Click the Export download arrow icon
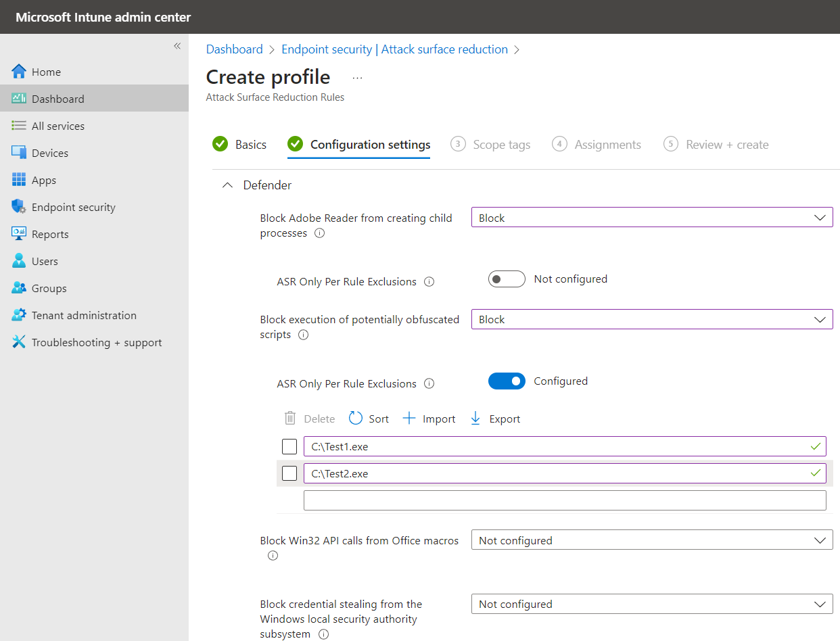This screenshot has height=641, width=840. click(x=475, y=419)
